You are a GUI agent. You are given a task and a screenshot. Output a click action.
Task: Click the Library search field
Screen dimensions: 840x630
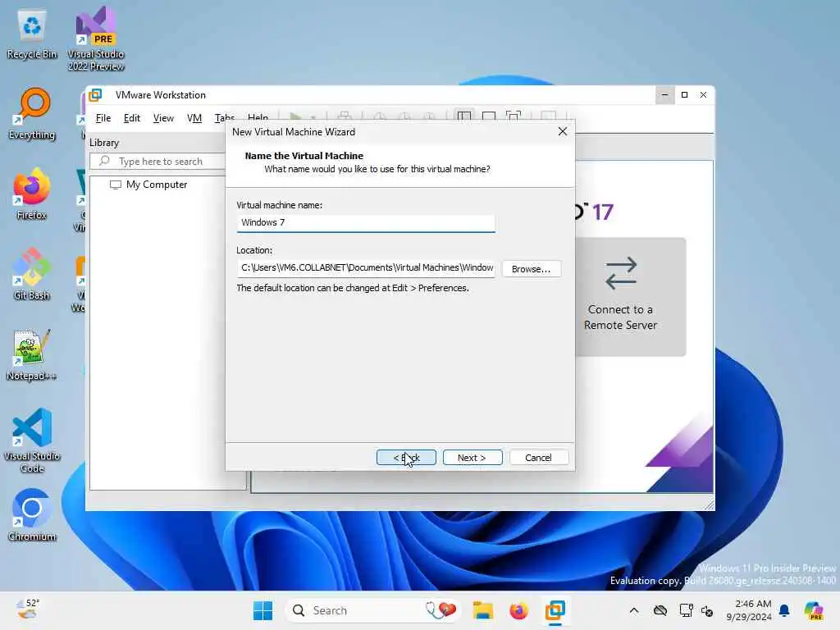click(158, 162)
